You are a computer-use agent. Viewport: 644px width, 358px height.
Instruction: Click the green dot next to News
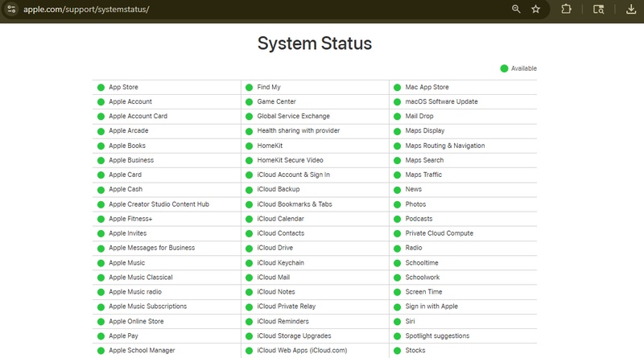pyautogui.click(x=397, y=190)
